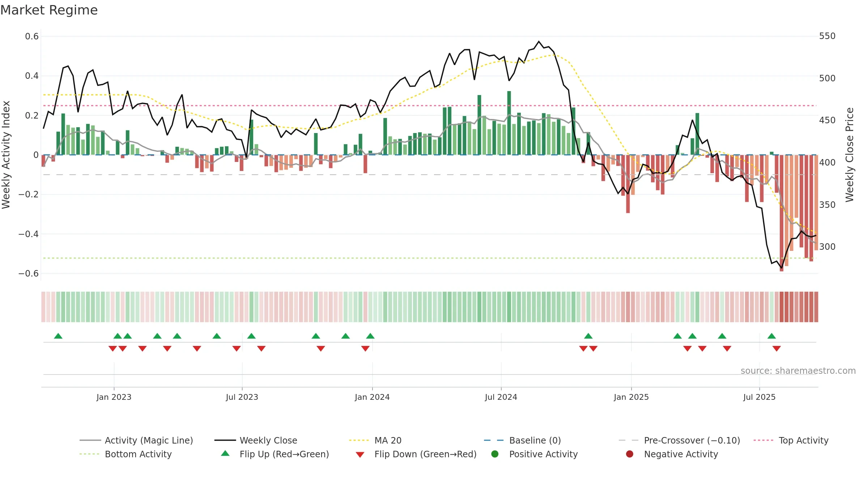This screenshot has width=868, height=488.
Task: Toggle the Pre-Crossover (−0.10) legend entry
Action: point(679,440)
